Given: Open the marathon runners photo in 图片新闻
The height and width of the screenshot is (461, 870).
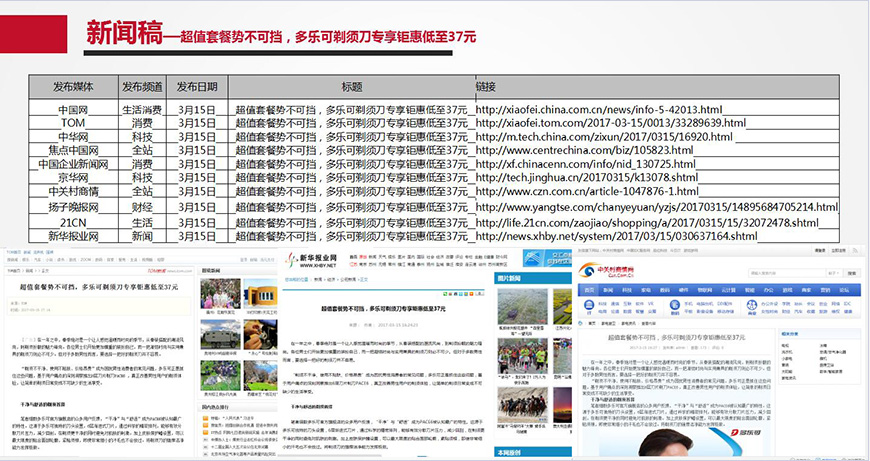Looking at the screenshot, I should [522, 356].
